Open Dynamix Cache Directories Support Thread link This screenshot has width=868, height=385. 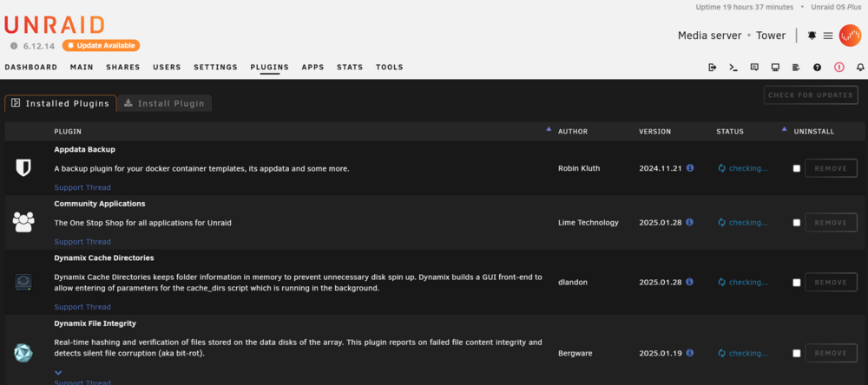click(x=82, y=307)
